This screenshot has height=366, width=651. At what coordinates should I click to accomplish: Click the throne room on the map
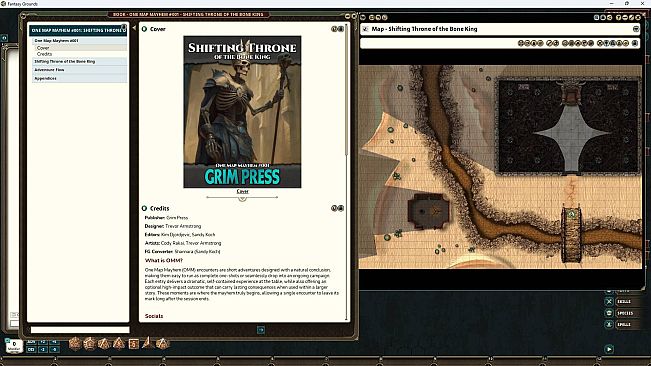[x=569, y=127]
